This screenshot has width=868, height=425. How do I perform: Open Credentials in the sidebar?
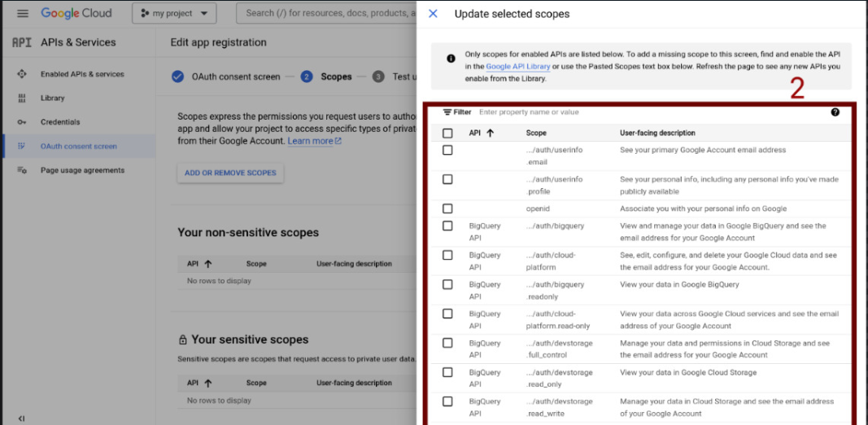(x=60, y=122)
